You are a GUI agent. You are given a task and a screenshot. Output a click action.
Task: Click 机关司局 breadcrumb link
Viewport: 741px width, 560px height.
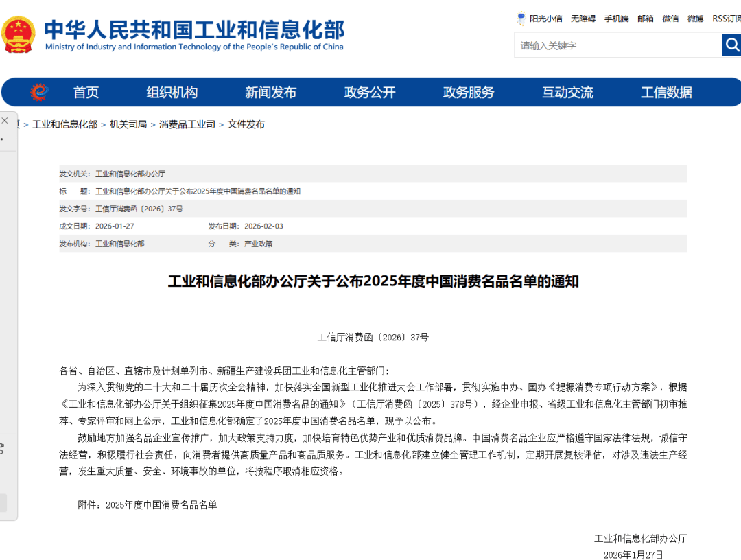(128, 124)
